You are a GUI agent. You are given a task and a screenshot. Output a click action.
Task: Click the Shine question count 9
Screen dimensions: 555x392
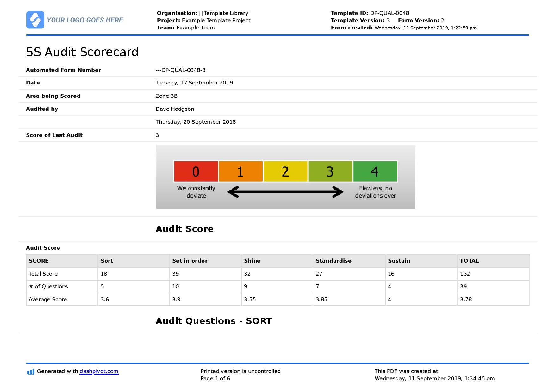(x=246, y=286)
